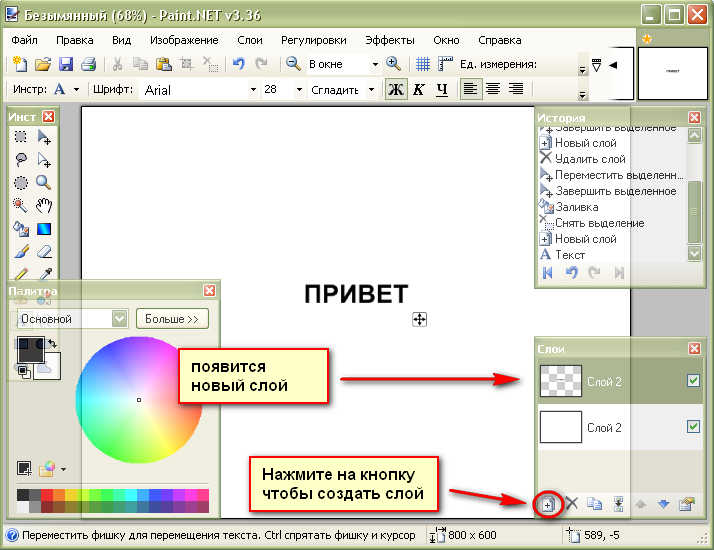714x550 pixels.
Task: Toggle visibility of bottom Слой 2 layer
Action: (694, 426)
